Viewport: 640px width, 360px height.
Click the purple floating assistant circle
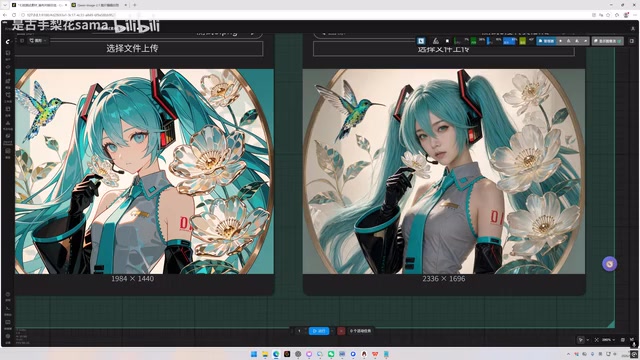609,264
